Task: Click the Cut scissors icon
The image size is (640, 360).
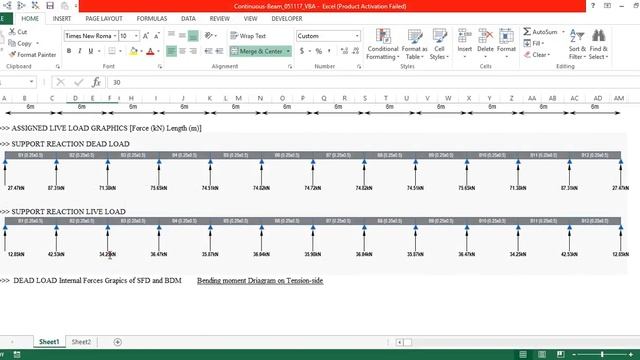Action: click(12, 31)
